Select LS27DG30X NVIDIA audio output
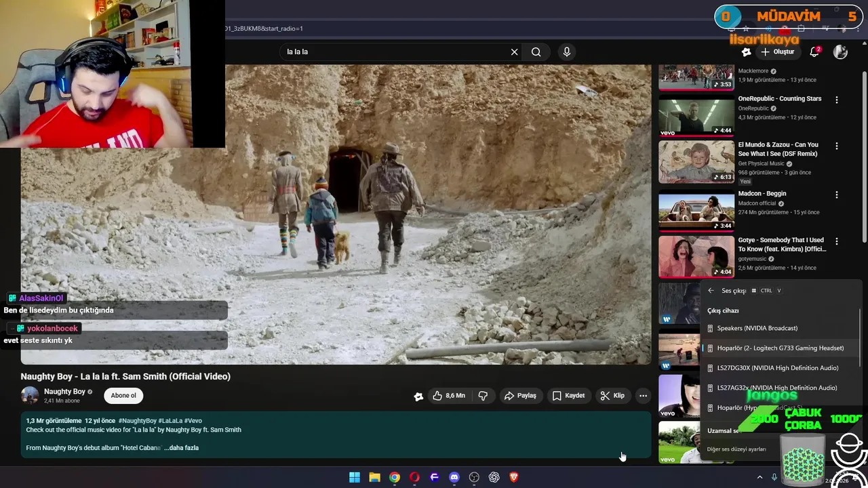This screenshot has height=488, width=868. coord(779,368)
